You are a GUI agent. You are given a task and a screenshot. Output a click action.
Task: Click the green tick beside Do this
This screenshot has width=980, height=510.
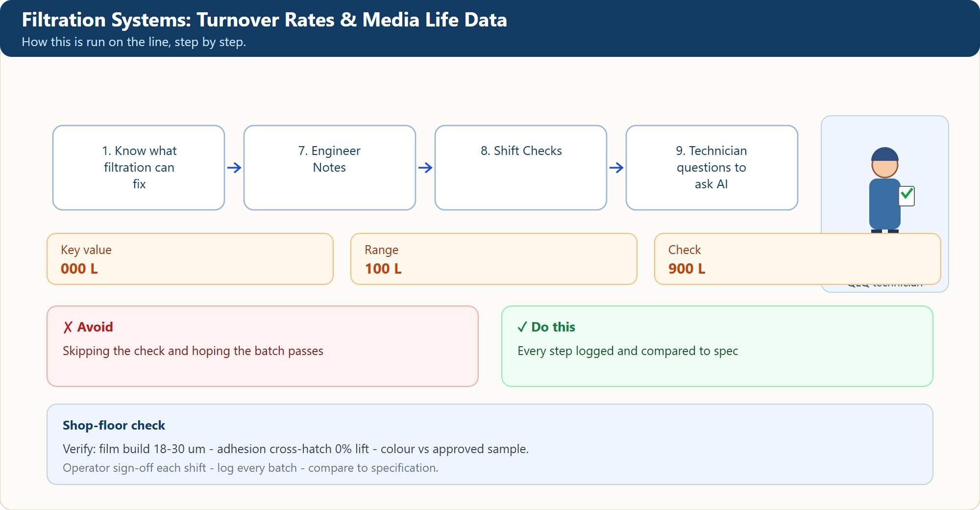[x=522, y=327]
